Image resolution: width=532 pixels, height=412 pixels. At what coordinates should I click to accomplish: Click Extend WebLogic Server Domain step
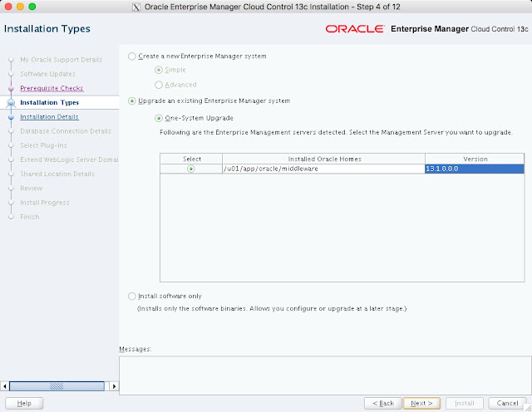[x=69, y=159]
